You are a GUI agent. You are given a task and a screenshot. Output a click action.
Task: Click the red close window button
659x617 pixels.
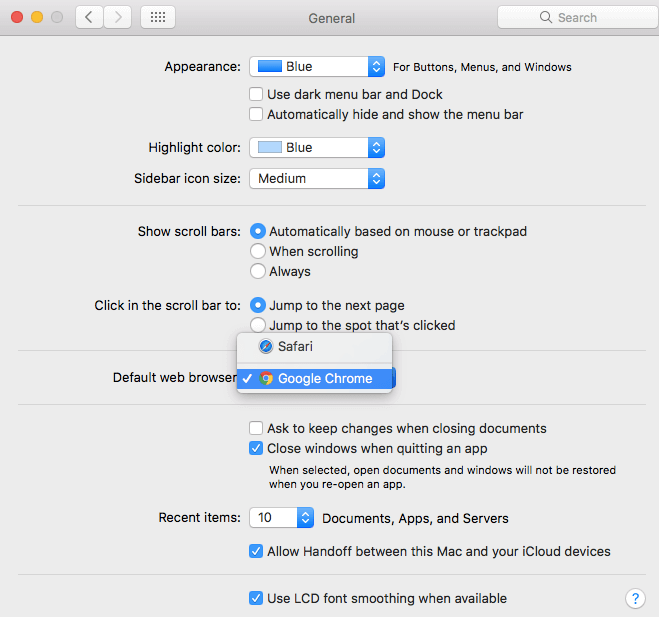(x=17, y=17)
